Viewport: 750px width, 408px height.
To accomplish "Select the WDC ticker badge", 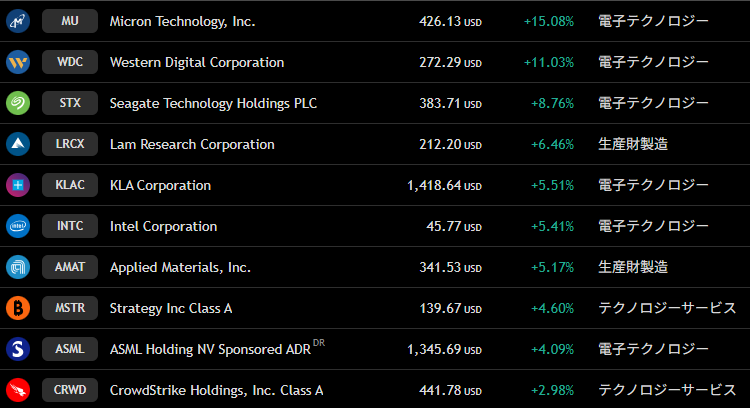I will pos(70,62).
